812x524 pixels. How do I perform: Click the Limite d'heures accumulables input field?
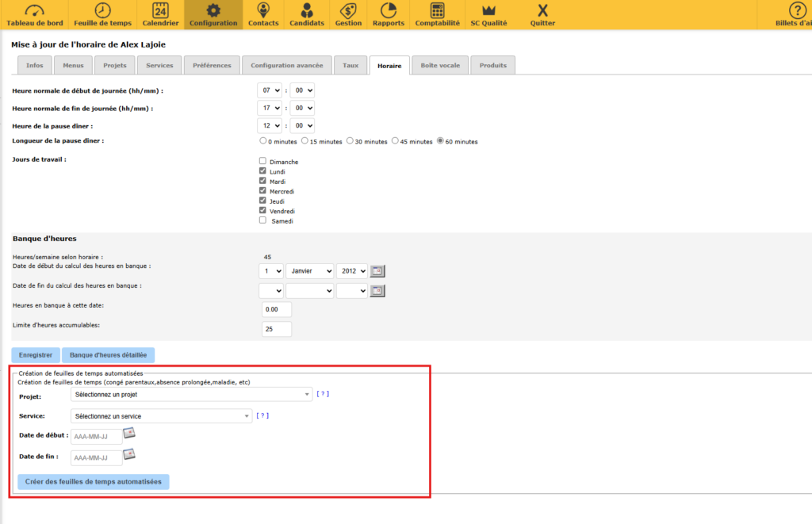click(277, 329)
